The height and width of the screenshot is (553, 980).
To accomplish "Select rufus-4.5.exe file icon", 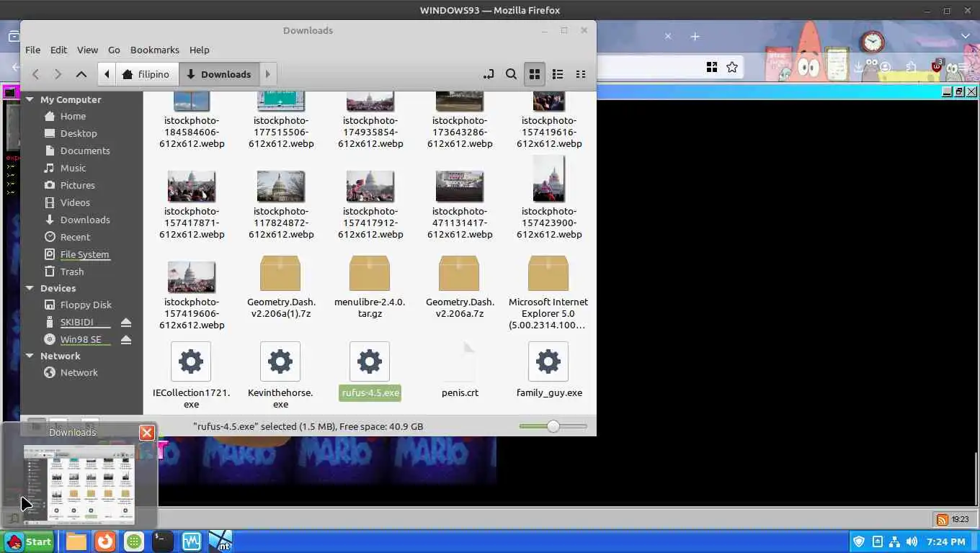I will tap(370, 361).
